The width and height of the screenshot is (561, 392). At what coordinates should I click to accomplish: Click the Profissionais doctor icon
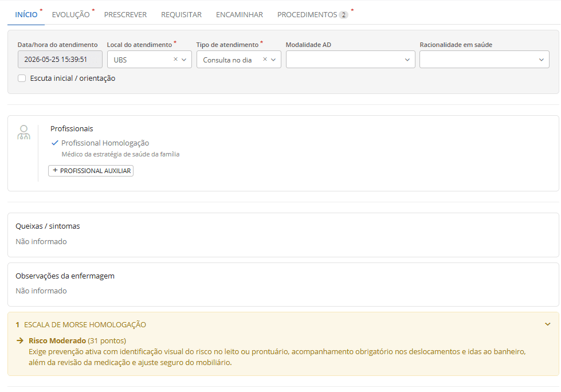coord(23,132)
